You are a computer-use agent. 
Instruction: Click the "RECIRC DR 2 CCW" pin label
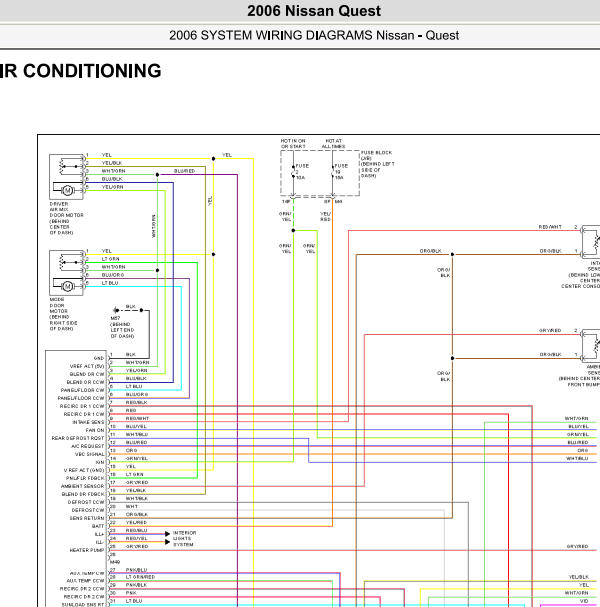82,589
